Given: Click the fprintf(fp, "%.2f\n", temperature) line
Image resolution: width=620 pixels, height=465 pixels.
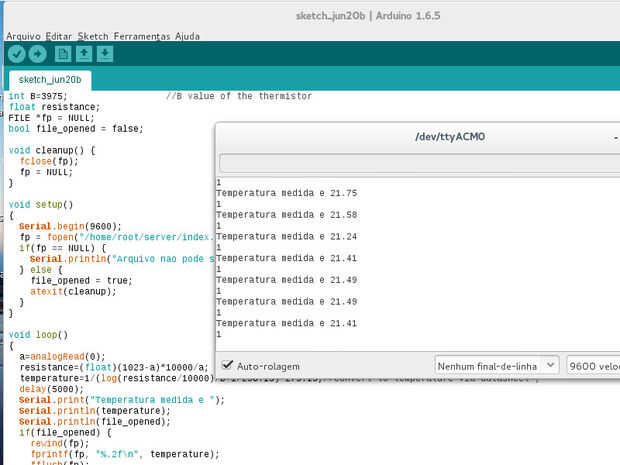Looking at the screenshot, I should (x=125, y=454).
